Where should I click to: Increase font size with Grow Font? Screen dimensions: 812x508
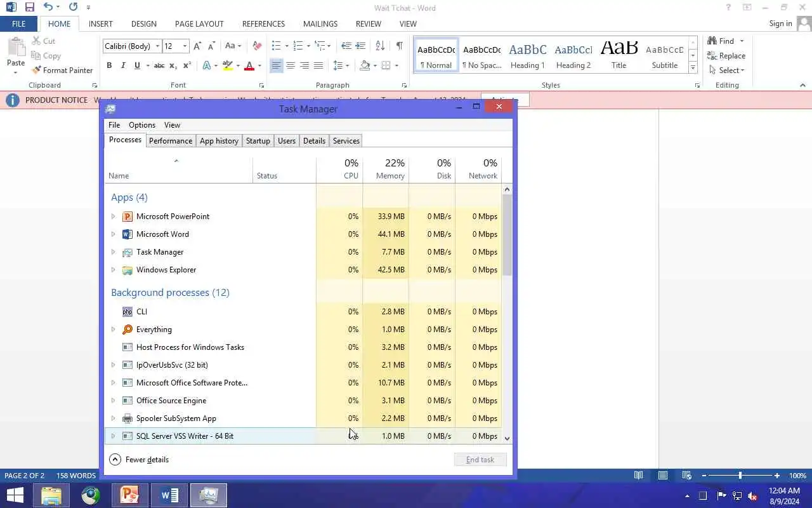coord(197,46)
